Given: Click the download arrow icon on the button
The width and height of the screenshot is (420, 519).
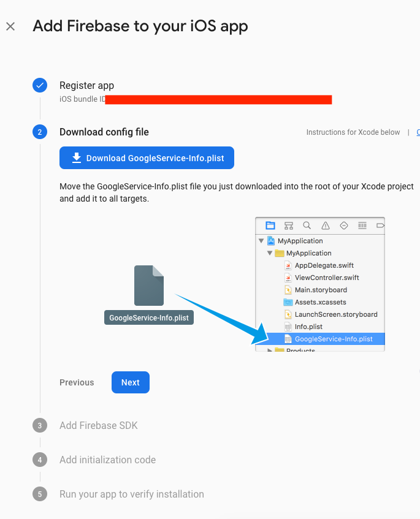Looking at the screenshot, I should point(77,158).
